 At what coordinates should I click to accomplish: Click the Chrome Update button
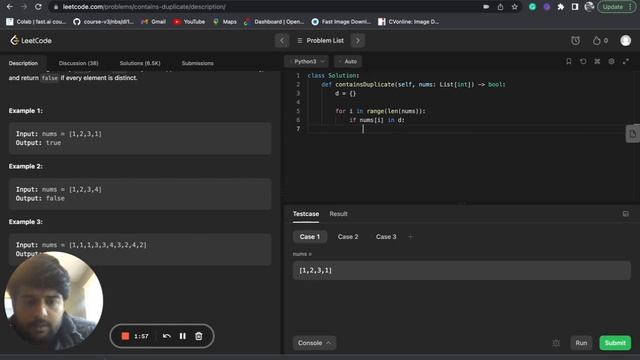pos(617,7)
